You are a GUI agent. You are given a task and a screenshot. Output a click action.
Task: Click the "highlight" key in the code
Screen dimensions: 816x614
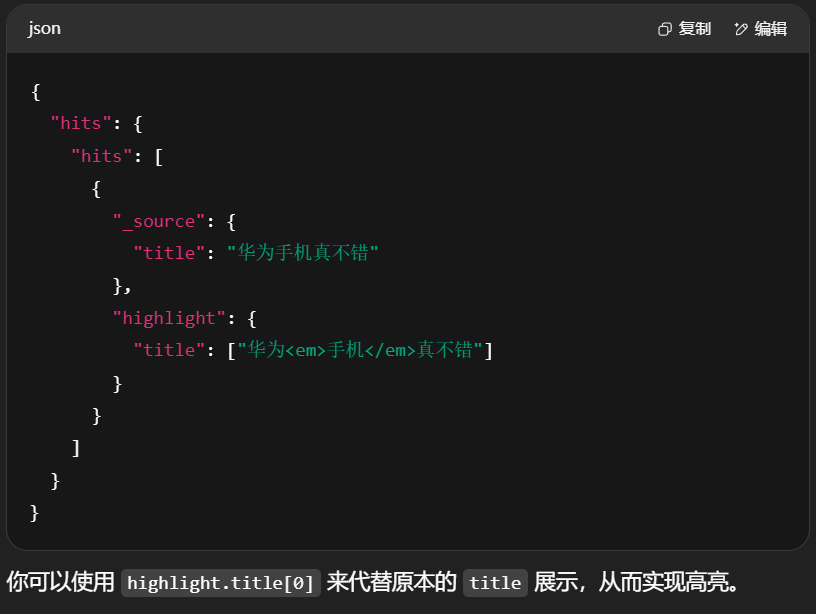pyautogui.click(x=168, y=318)
